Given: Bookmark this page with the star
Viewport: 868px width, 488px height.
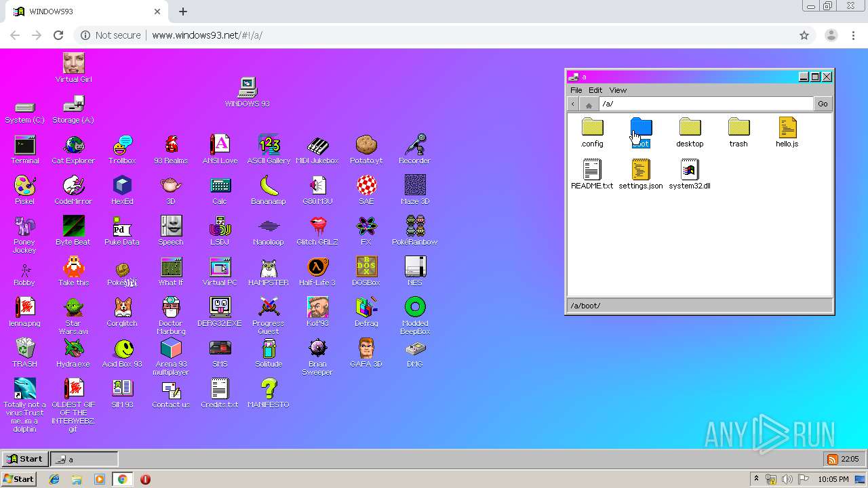Looking at the screenshot, I should pos(804,35).
